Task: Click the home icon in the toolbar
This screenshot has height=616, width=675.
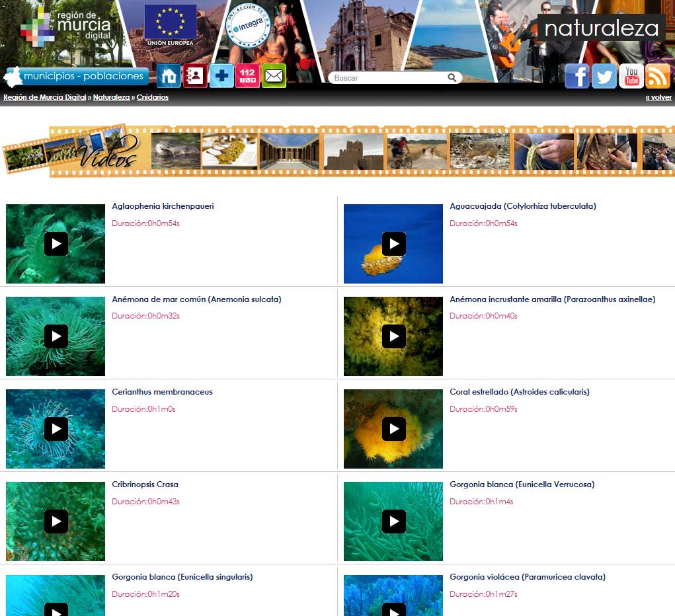Action: click(x=169, y=76)
